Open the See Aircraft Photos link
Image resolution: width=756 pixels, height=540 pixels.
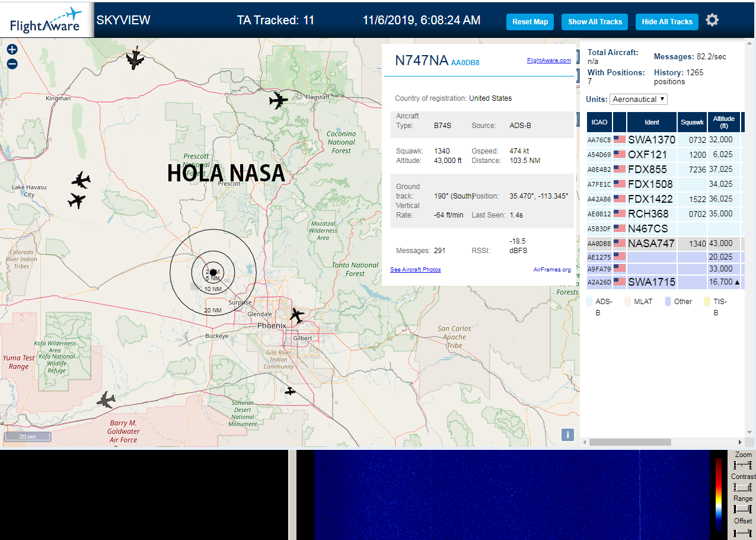415,270
